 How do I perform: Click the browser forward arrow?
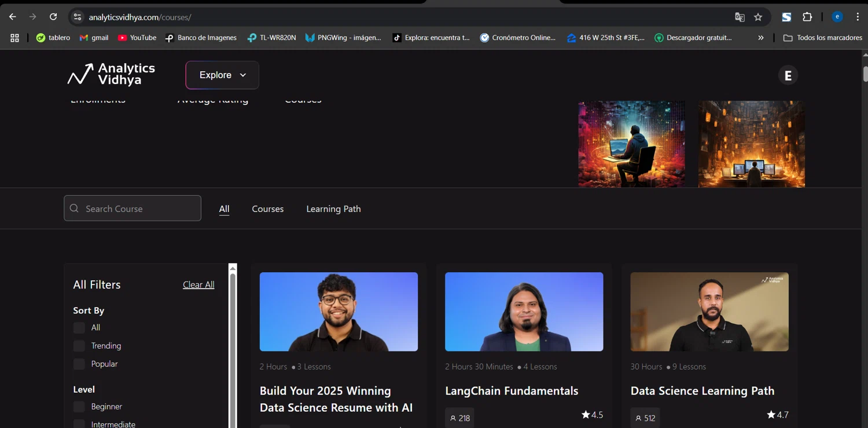click(33, 17)
